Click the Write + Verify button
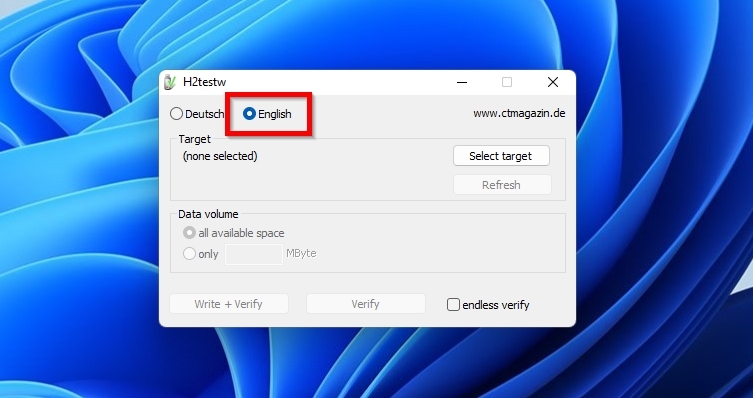Viewport: 753px width, 398px height. tap(229, 304)
